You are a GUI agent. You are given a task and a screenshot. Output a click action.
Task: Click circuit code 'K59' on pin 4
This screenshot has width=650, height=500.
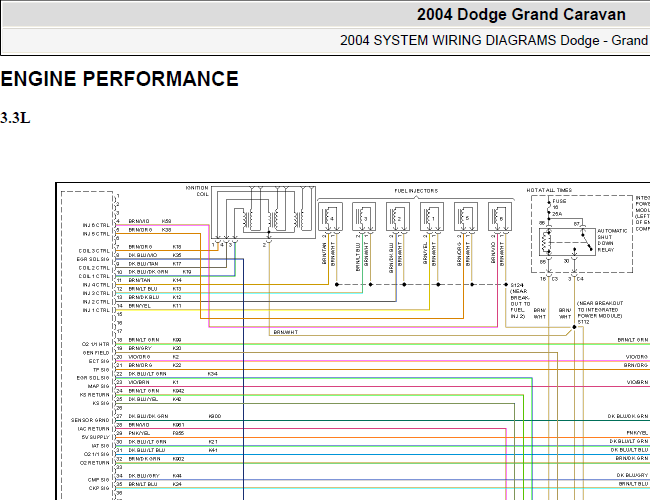tap(167, 221)
